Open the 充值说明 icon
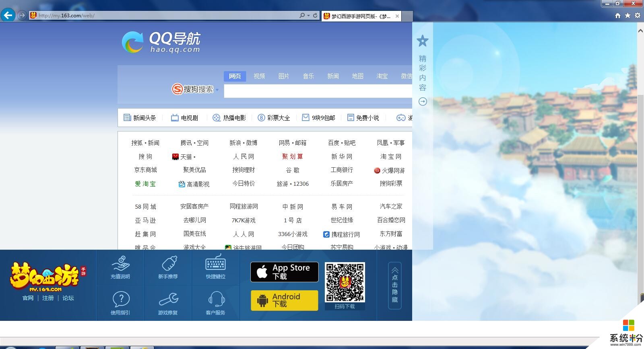The width and height of the screenshot is (644, 349). pos(120,267)
